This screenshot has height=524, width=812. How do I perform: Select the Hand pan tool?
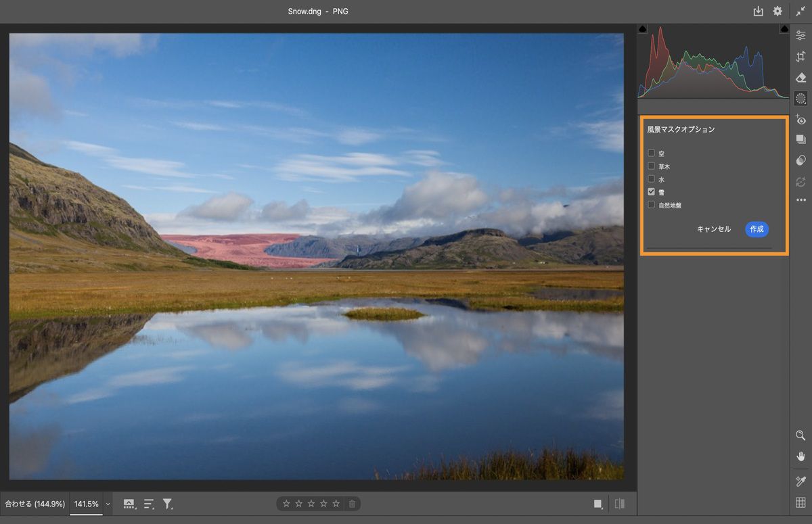801,456
